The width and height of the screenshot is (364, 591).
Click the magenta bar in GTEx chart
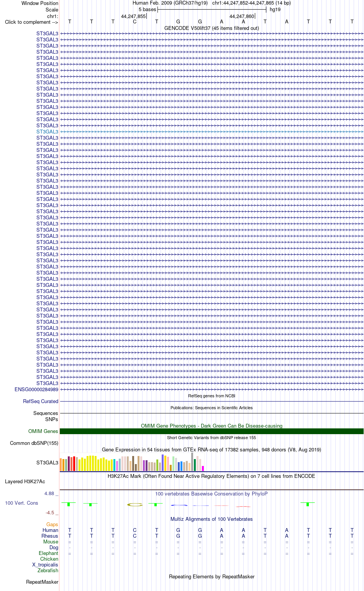point(203,468)
